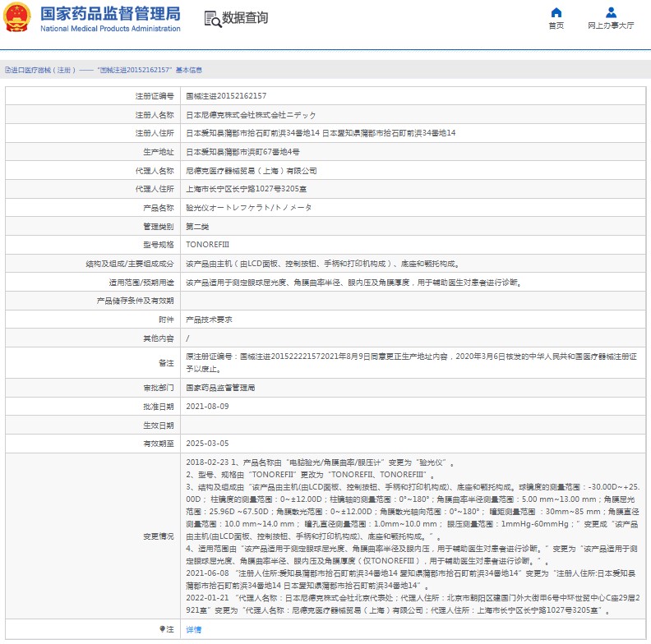Screen dimensions: 651x644
Task: Click the 2021-06-08 change entry line
Action: 413,579
